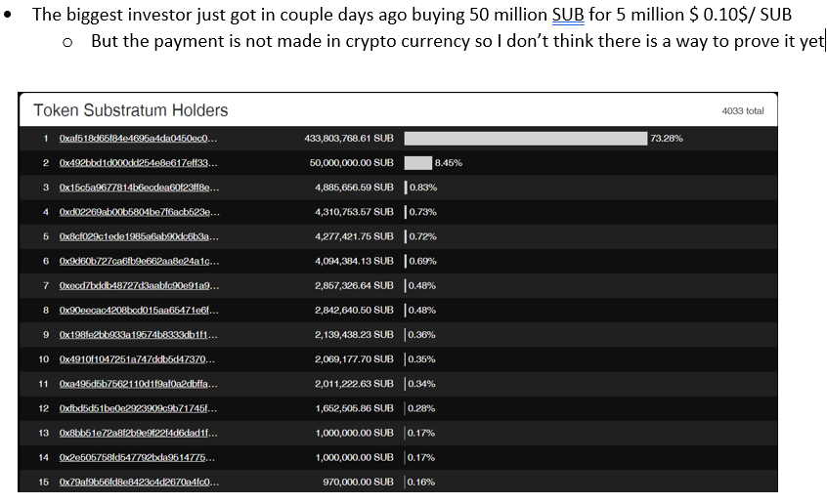Click the 0.83% percentage label

coord(423,188)
